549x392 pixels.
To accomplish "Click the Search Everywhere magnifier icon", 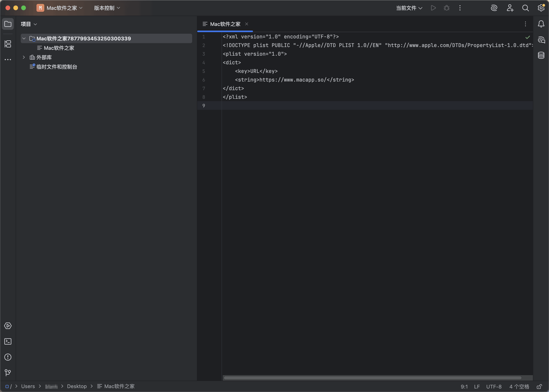I will coord(525,8).
